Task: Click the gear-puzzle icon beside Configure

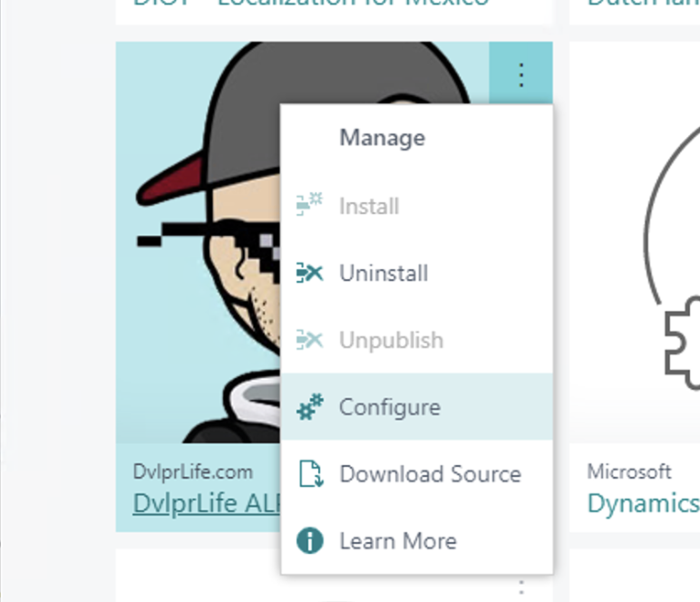Action: tap(310, 407)
